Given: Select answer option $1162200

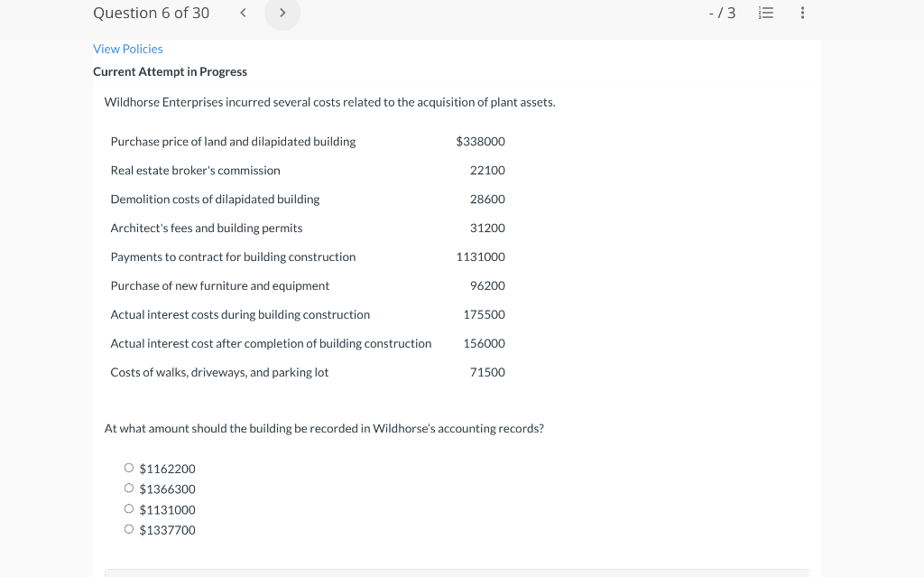Looking at the screenshot, I should 129,467.
